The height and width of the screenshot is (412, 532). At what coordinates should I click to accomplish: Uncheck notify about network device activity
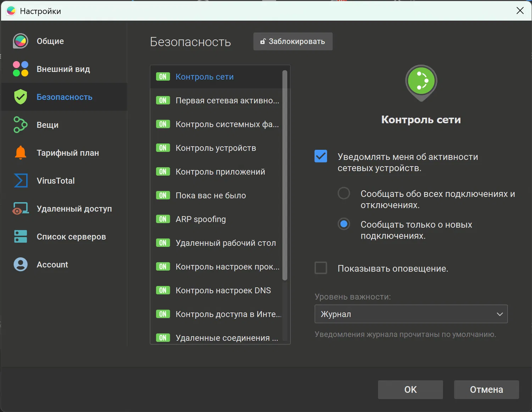point(321,156)
